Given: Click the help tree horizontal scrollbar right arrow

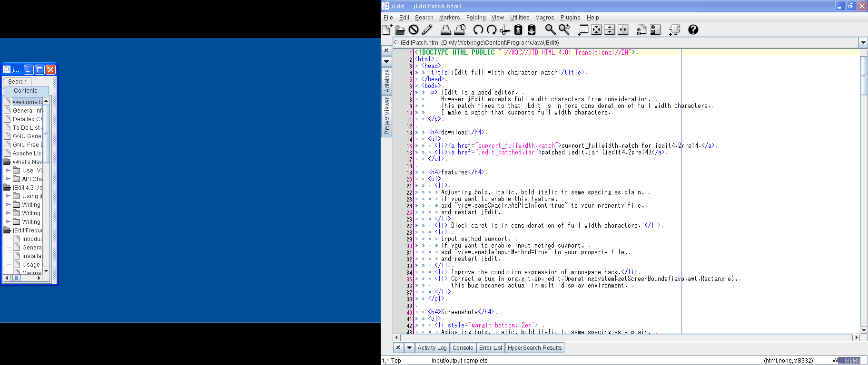Looking at the screenshot, I should 39,278.
